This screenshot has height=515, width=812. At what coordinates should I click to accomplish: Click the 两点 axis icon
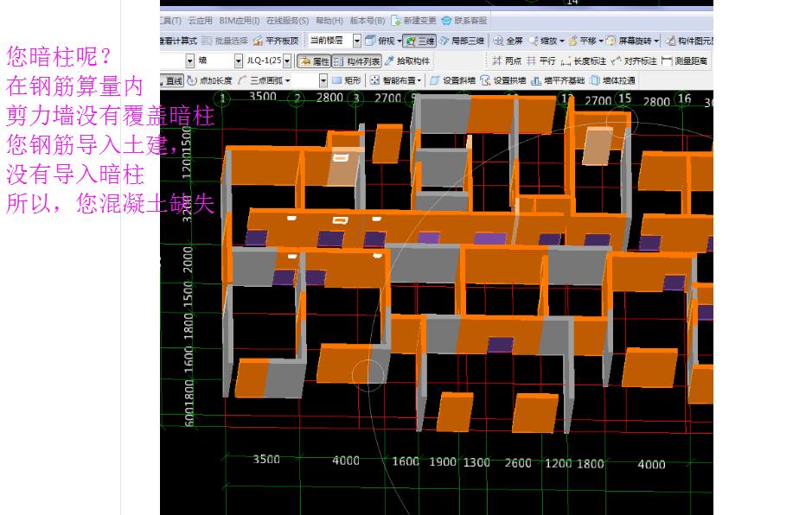click(x=497, y=60)
